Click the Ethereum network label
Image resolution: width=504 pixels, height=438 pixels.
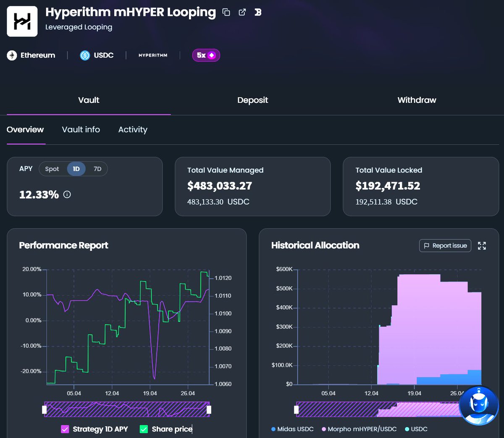[x=38, y=55]
